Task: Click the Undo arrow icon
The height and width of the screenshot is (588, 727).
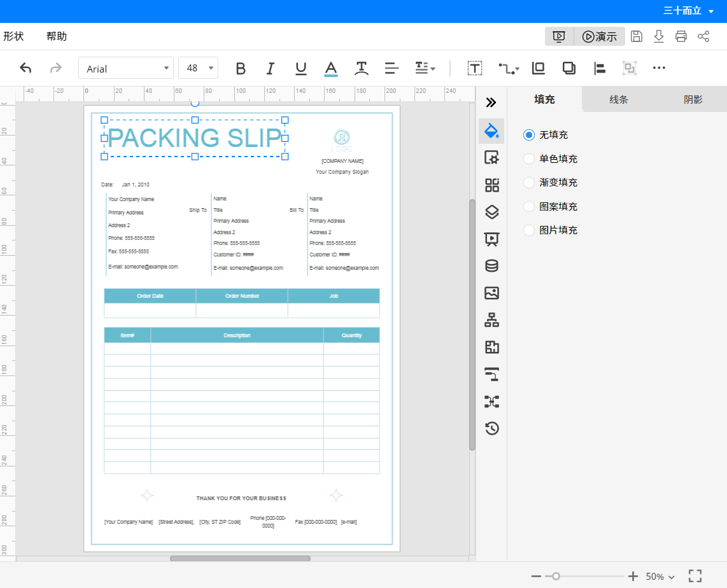Action: tap(25, 68)
